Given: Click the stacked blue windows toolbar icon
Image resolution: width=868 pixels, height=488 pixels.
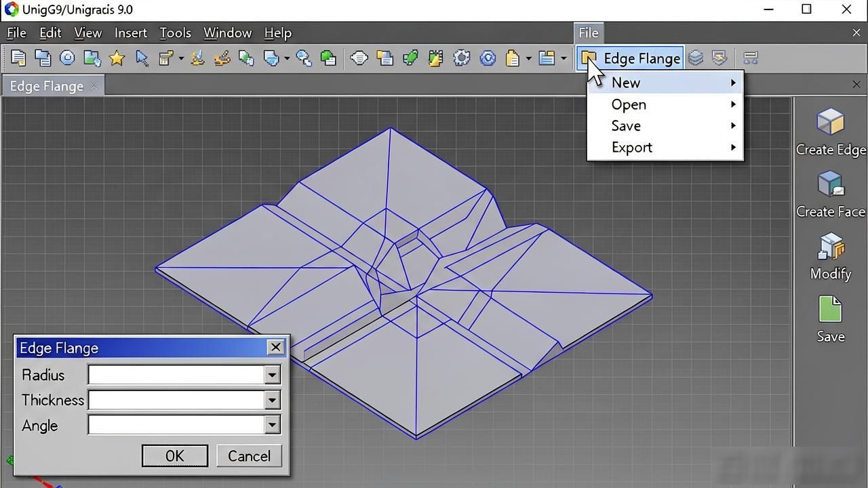Looking at the screenshot, I should tap(43, 58).
